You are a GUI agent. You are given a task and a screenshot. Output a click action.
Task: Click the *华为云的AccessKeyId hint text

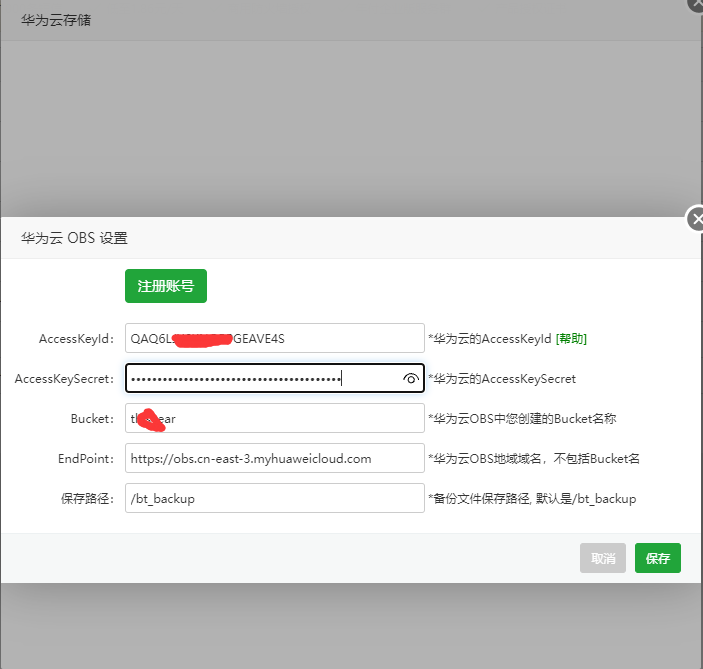pos(490,339)
